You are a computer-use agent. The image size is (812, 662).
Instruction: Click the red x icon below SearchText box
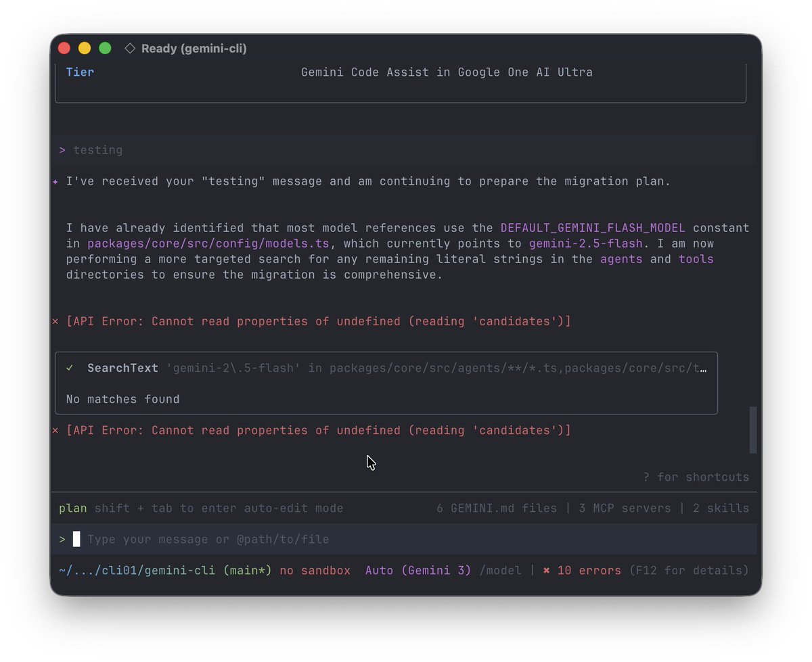[x=55, y=431]
